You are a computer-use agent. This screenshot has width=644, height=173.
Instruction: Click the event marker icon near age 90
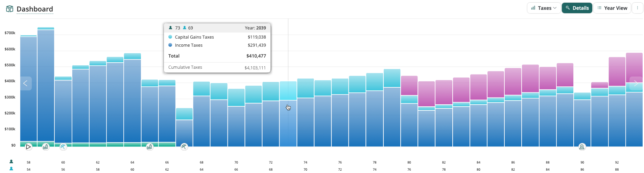click(582, 147)
